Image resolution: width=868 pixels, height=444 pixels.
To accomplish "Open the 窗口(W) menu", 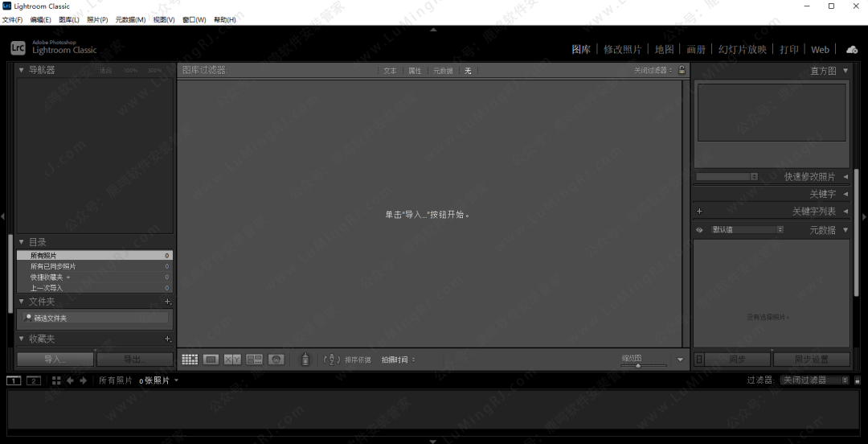I will (x=194, y=19).
